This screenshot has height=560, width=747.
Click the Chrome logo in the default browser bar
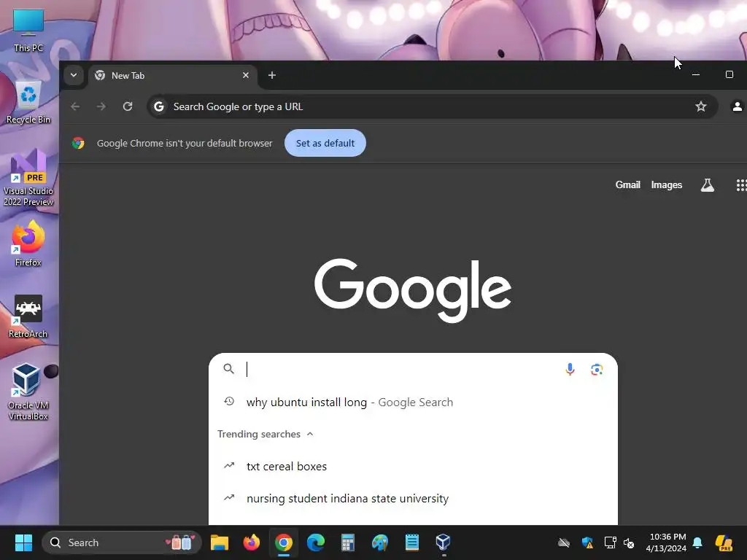click(x=78, y=143)
